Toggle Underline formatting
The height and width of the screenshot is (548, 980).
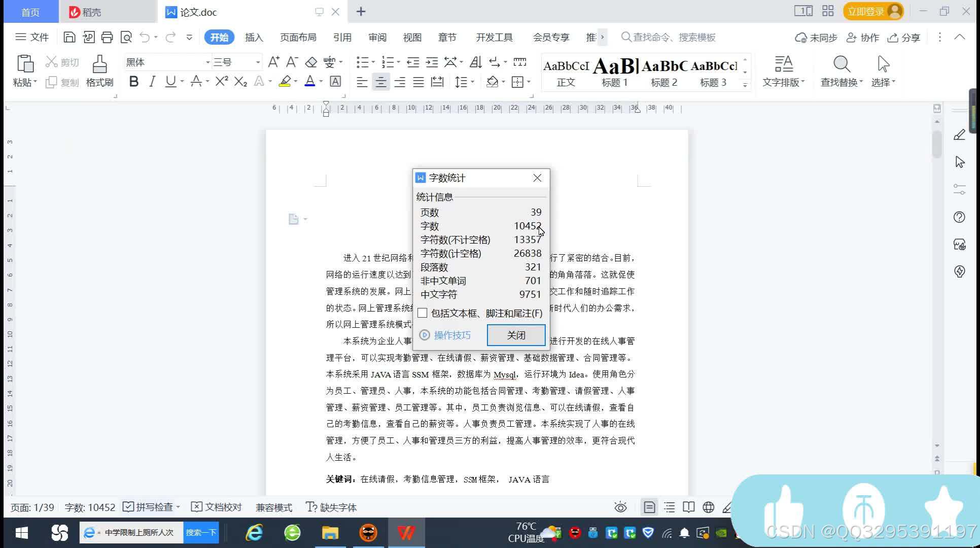point(171,81)
